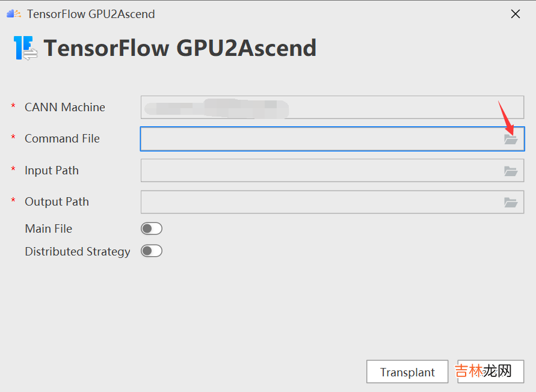536x392 pixels.
Task: Click the TensorFlow logo beside the heading
Action: 26,48
